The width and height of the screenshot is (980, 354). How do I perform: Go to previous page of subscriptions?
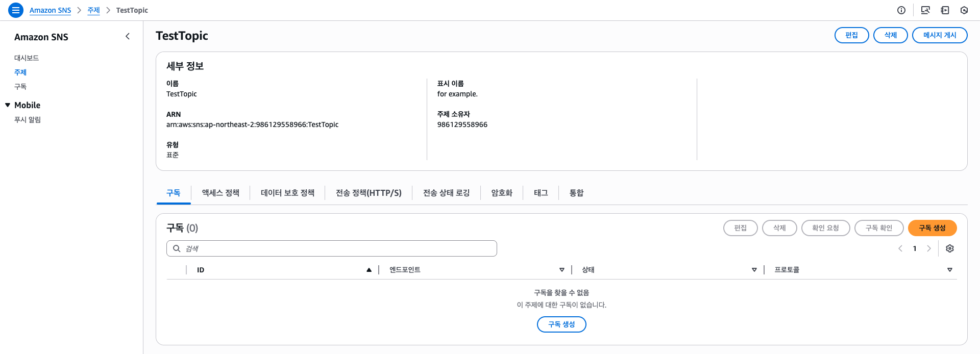click(x=900, y=248)
